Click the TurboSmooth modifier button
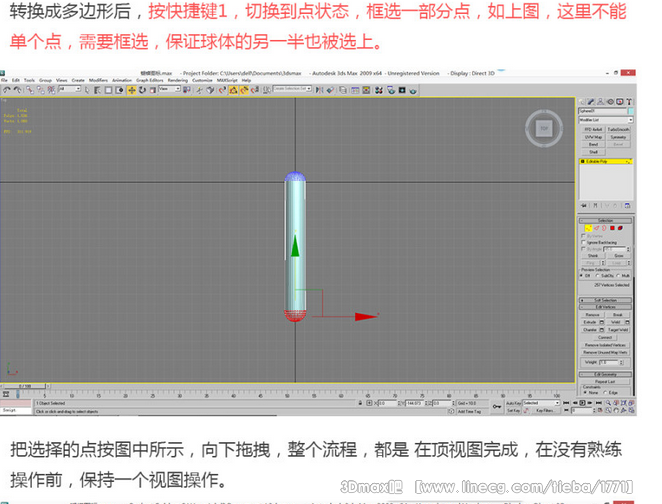The image size is (662, 504). [619, 129]
